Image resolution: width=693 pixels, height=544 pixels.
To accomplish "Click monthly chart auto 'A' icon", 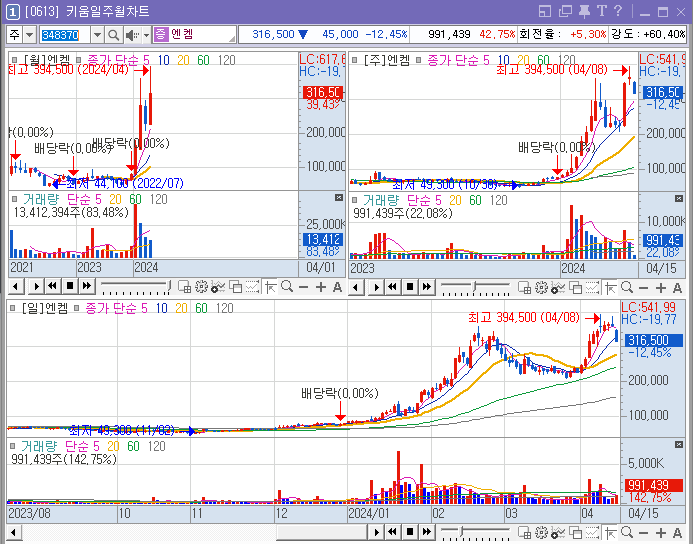I will click(x=337, y=288).
